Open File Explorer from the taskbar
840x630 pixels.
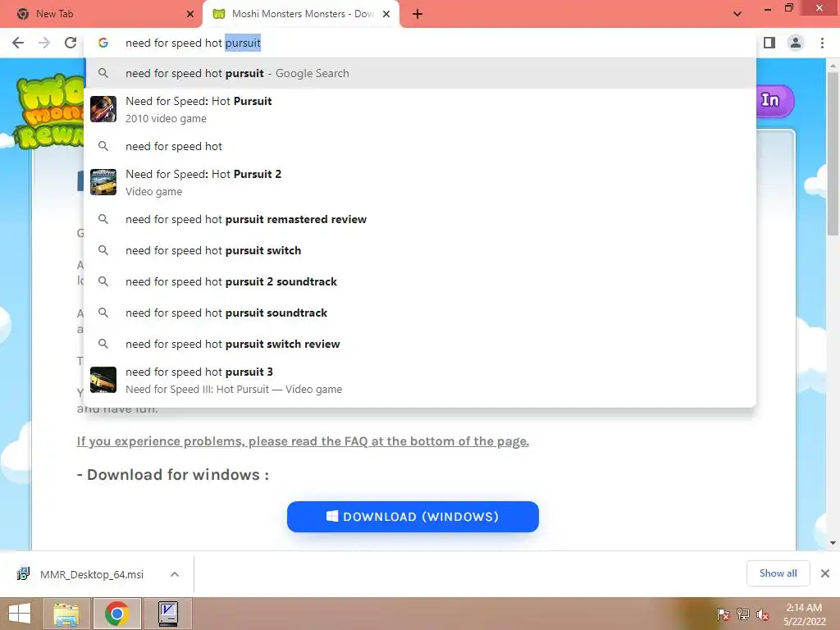point(66,614)
